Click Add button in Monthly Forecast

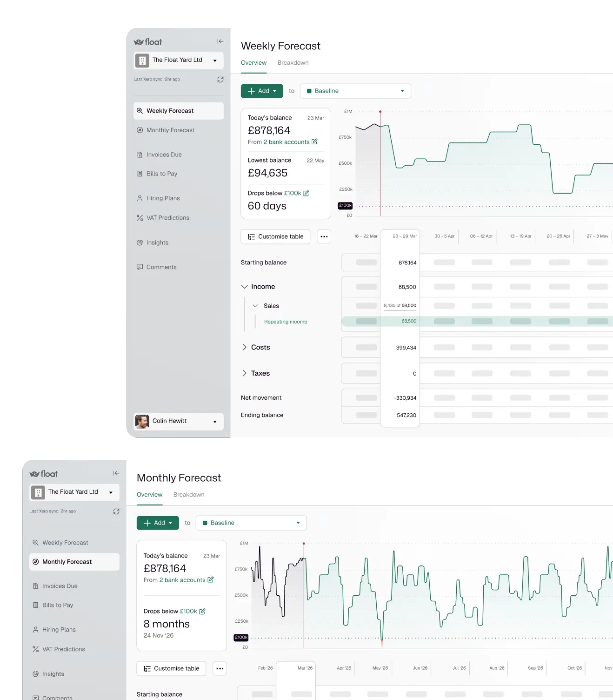(x=158, y=523)
